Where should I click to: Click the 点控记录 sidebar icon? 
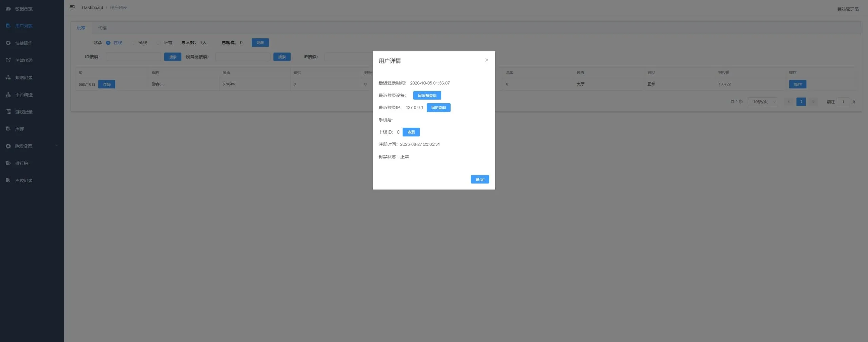tap(8, 180)
